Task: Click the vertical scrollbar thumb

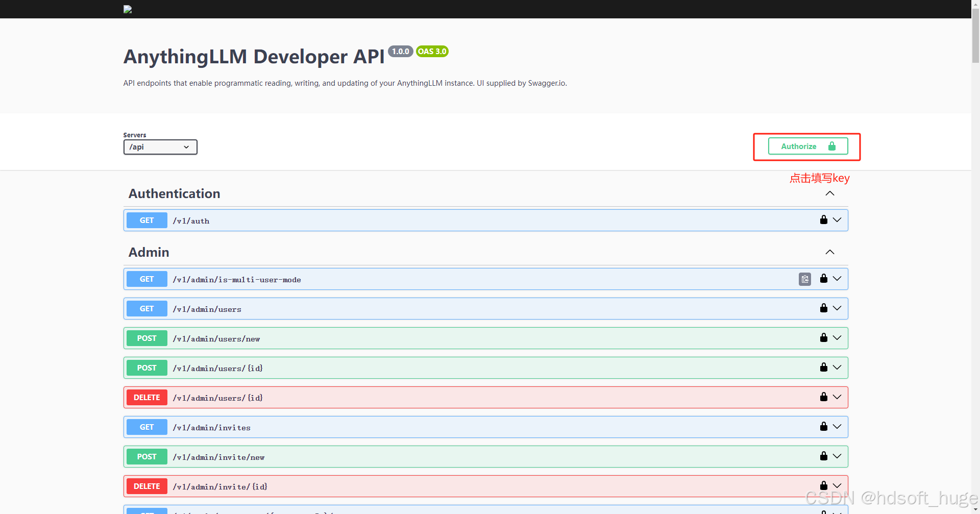Action: click(x=975, y=36)
